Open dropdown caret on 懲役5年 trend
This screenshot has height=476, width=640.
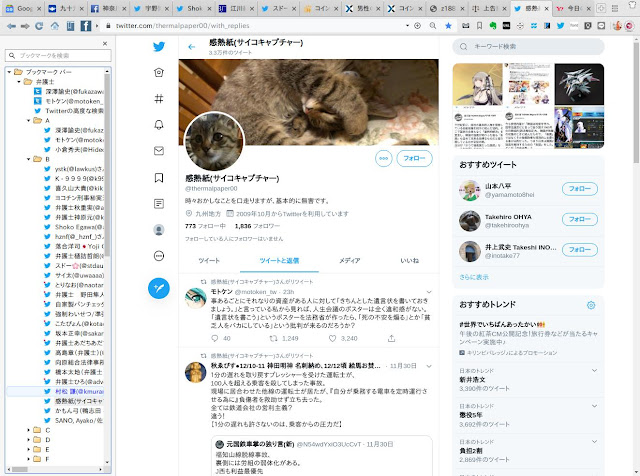(594, 406)
